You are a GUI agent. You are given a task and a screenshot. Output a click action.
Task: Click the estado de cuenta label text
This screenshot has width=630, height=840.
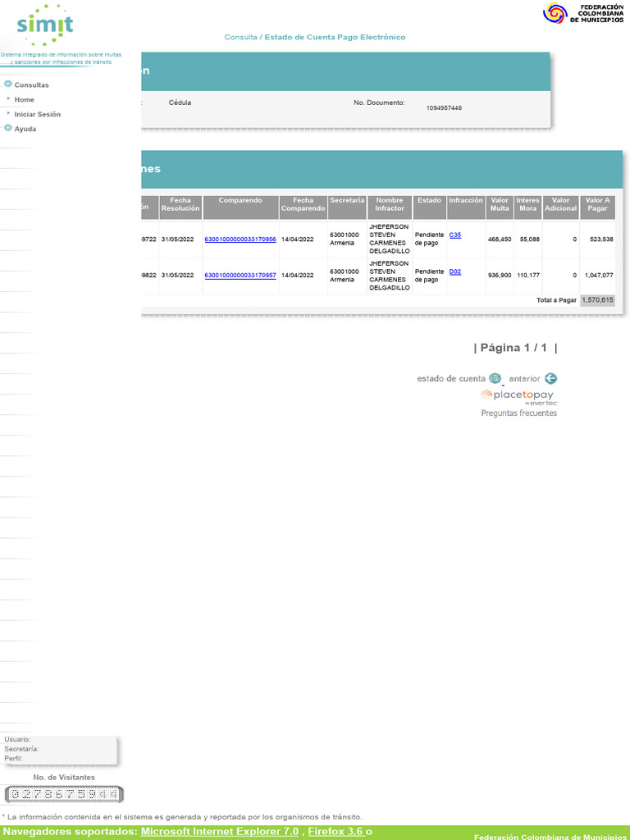pyautogui.click(x=451, y=379)
